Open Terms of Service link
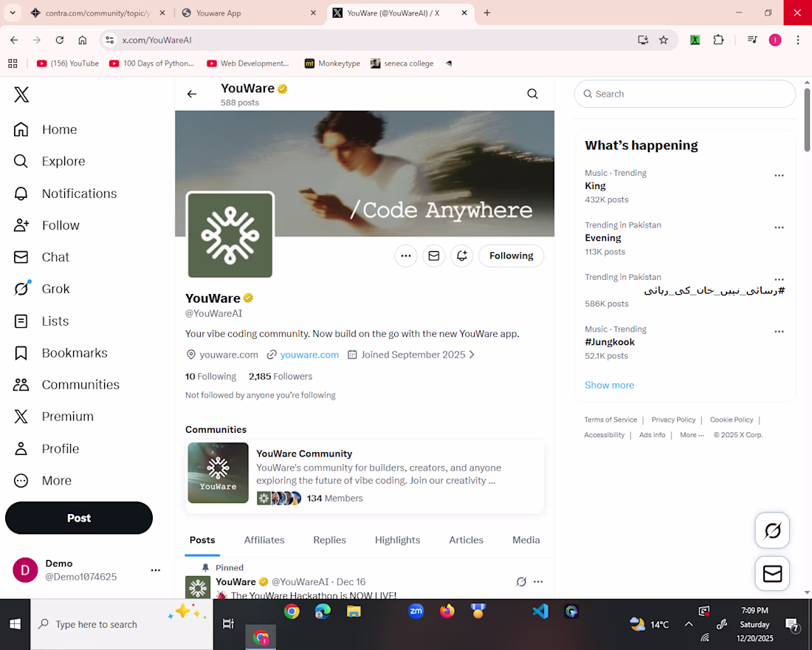The image size is (812, 650). click(x=610, y=420)
